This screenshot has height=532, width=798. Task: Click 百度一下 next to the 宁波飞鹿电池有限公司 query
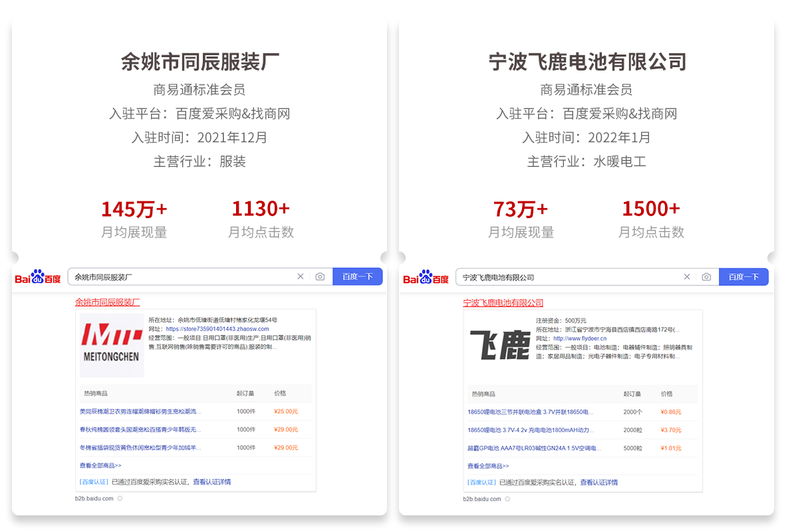point(743,277)
